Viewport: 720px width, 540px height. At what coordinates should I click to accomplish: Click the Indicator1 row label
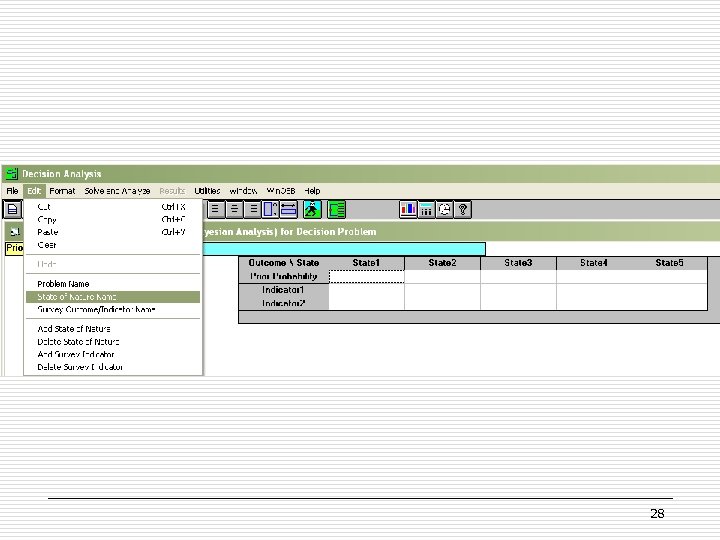284,290
